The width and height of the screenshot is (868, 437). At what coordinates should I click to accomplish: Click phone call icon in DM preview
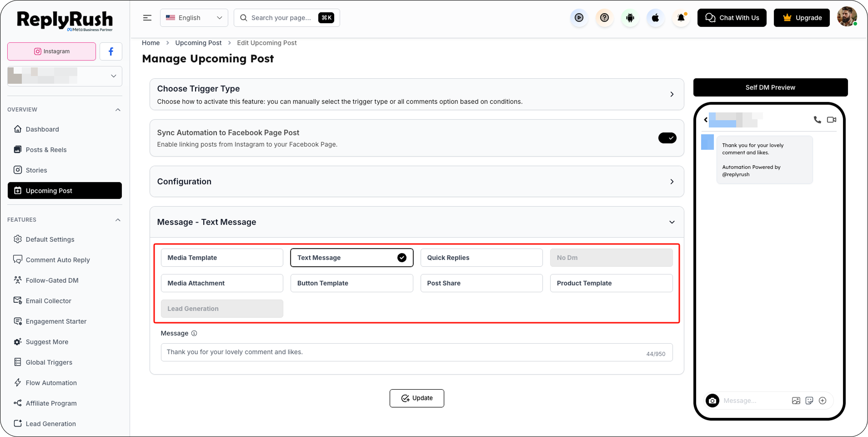point(817,120)
